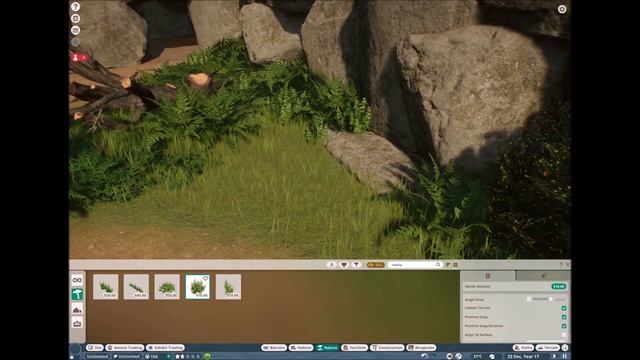Select the green plants category icon

77,294
